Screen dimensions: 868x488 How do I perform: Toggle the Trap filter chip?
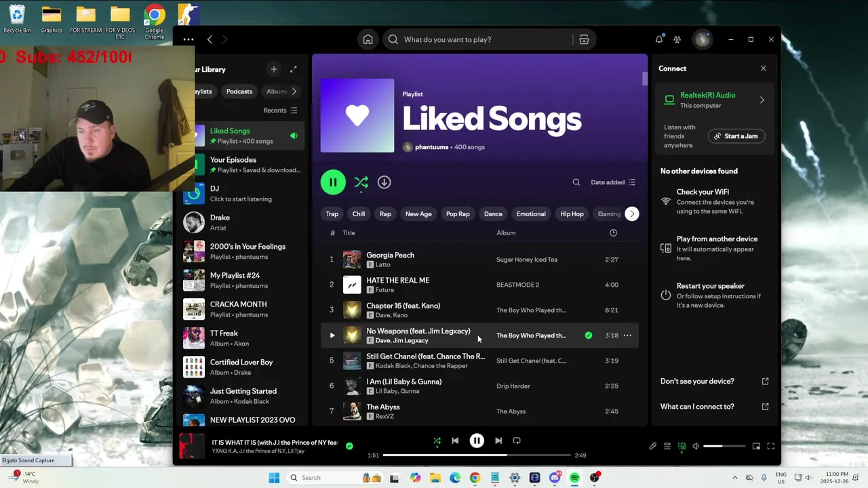coord(332,214)
